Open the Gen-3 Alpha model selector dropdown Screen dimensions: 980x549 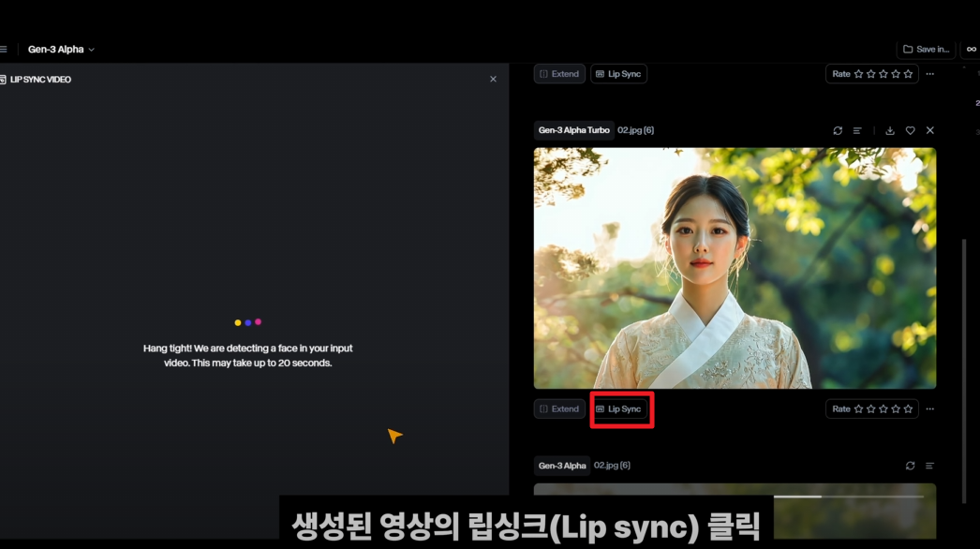tap(58, 49)
